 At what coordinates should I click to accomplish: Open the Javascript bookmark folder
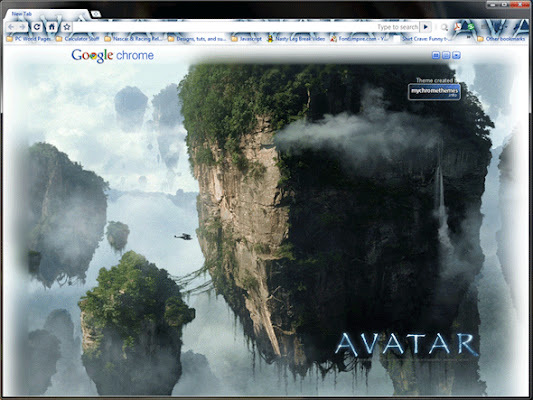tap(247, 39)
